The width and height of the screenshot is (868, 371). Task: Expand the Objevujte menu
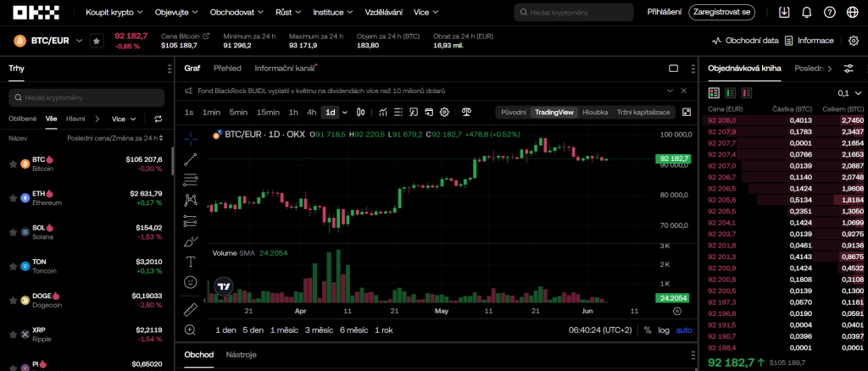pyautogui.click(x=176, y=12)
